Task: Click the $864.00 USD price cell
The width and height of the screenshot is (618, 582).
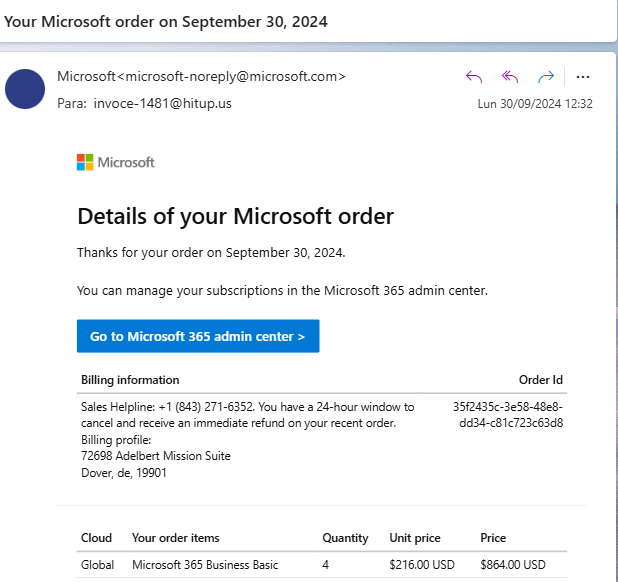Action: pyautogui.click(x=513, y=565)
